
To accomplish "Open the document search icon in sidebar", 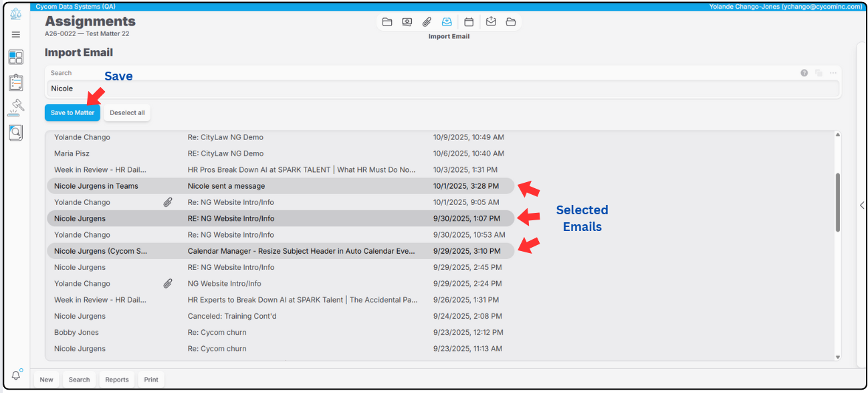I will tap(16, 133).
